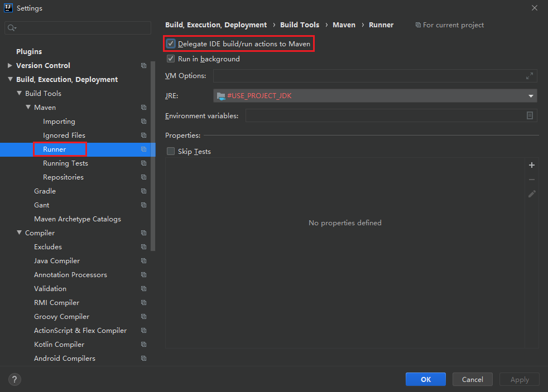Open the Importing settings page
The image size is (548, 392).
(x=59, y=122)
